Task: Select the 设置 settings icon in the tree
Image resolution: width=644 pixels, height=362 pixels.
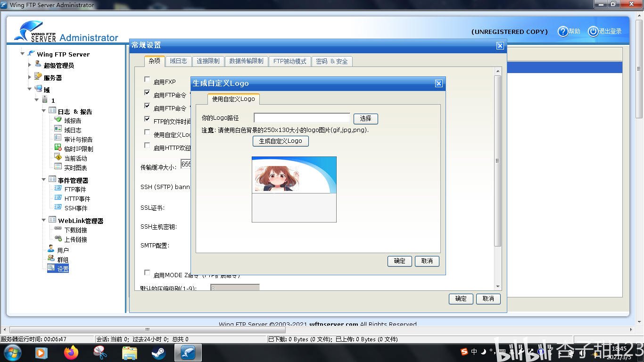Action: coord(51,268)
